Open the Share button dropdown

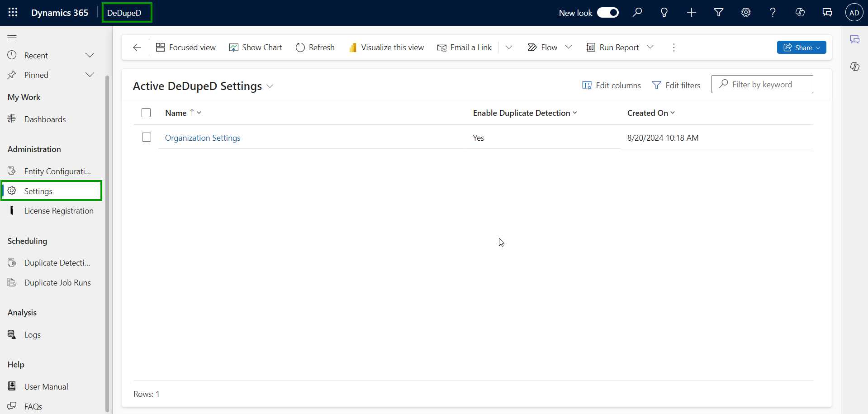pos(801,48)
